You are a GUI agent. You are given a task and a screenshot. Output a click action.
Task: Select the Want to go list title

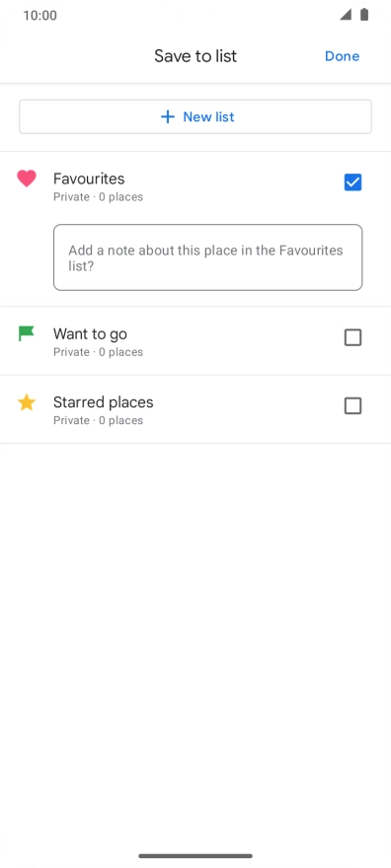[90, 333]
